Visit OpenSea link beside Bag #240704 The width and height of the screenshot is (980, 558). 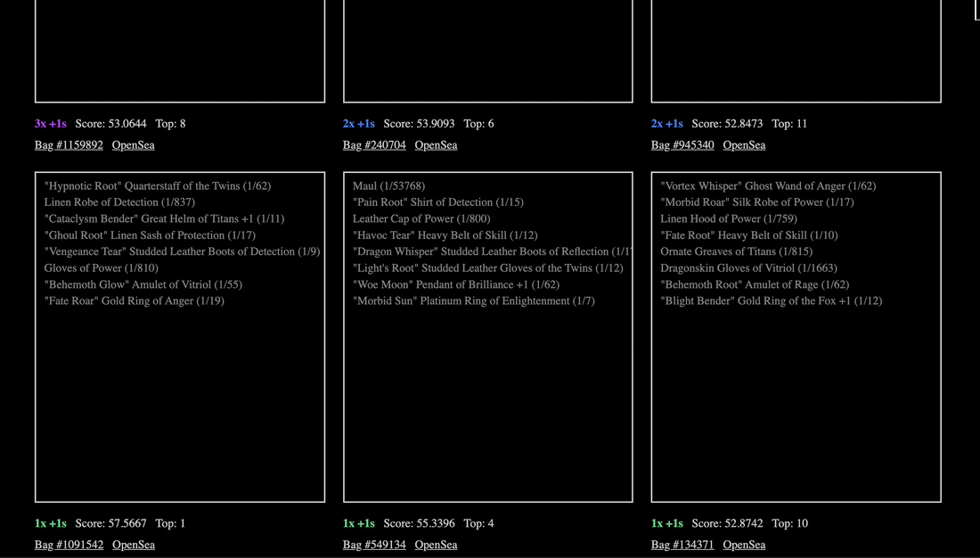[x=436, y=145]
